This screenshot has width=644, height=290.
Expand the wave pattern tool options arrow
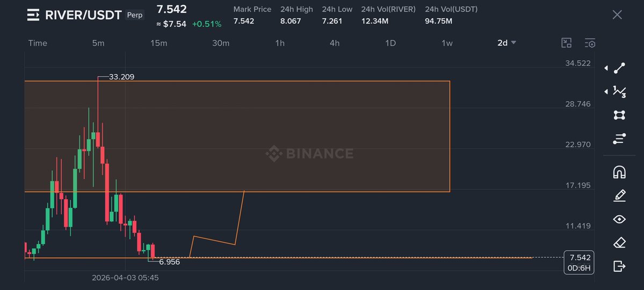[x=606, y=92]
